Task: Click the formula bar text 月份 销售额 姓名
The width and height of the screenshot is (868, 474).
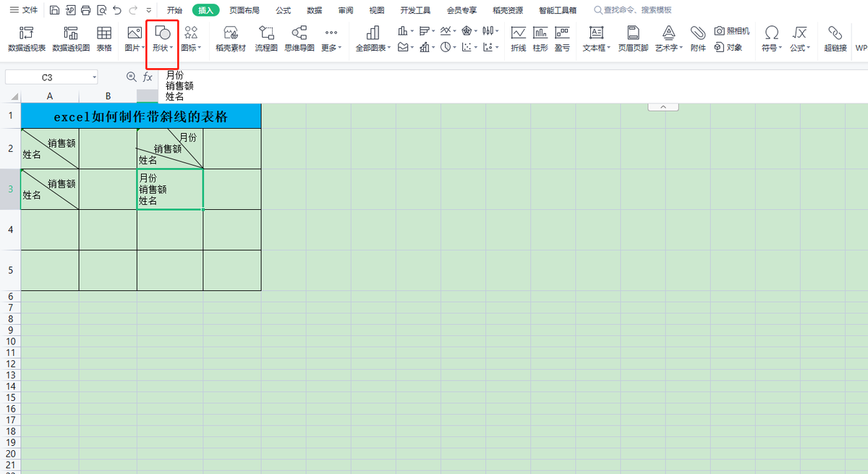Action: [x=179, y=85]
